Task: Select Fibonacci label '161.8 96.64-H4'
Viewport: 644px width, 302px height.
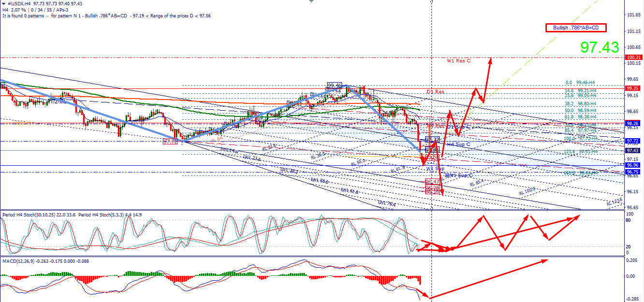Action: [x=580, y=173]
